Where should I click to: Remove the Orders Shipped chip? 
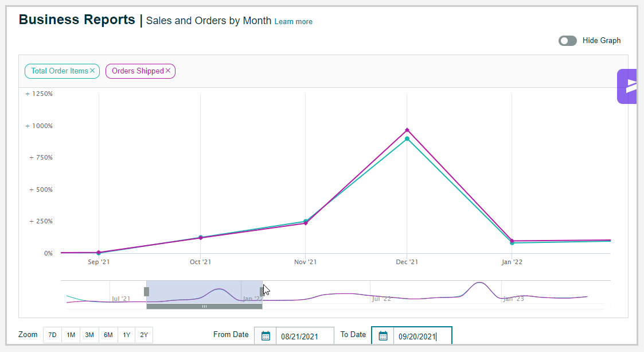[x=168, y=71]
